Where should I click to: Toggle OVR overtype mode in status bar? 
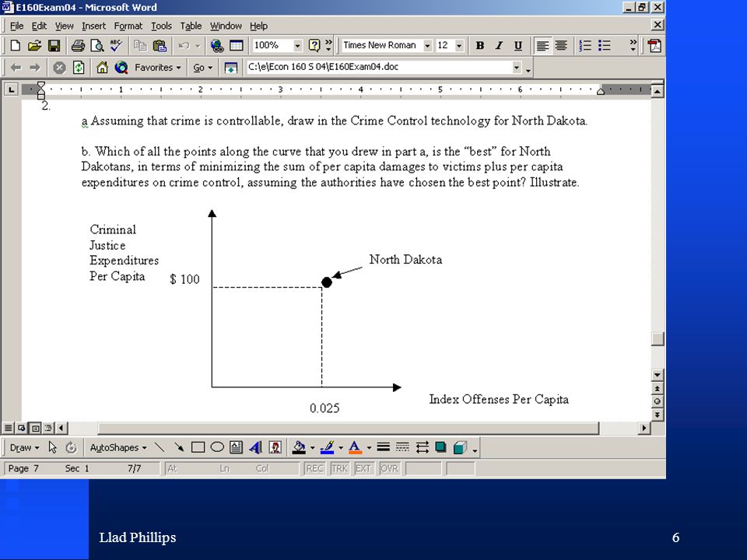point(389,468)
